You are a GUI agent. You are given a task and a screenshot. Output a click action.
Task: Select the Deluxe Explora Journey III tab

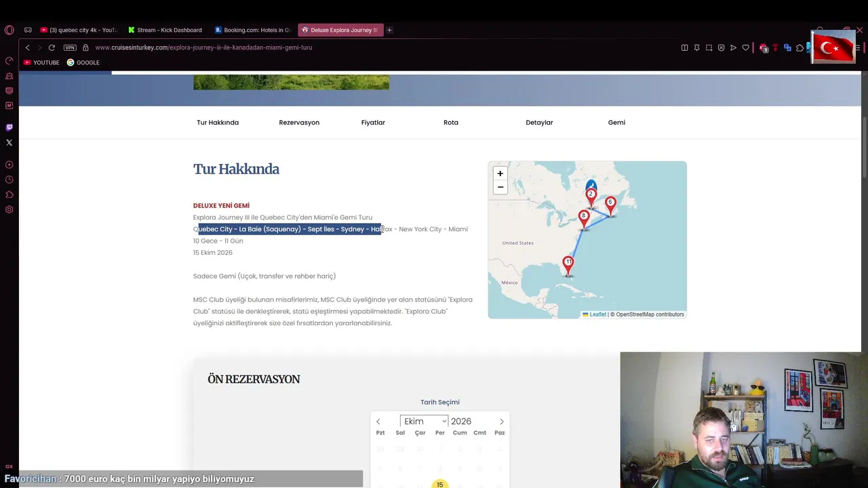coord(340,30)
